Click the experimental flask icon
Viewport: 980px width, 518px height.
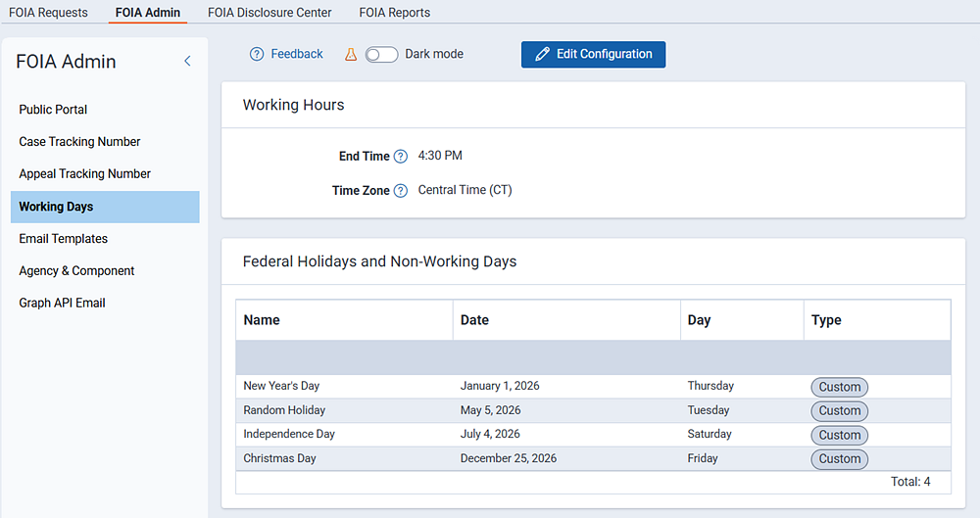click(x=351, y=55)
